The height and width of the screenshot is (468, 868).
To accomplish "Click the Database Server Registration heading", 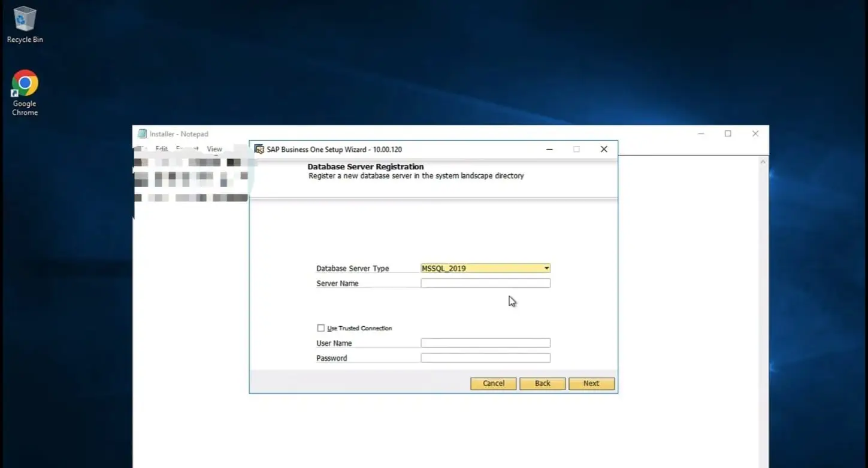I will (365, 166).
